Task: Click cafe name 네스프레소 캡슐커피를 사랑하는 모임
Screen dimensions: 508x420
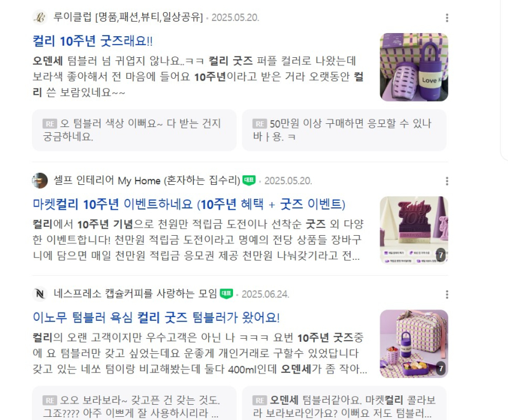Action: pyautogui.click(x=135, y=294)
